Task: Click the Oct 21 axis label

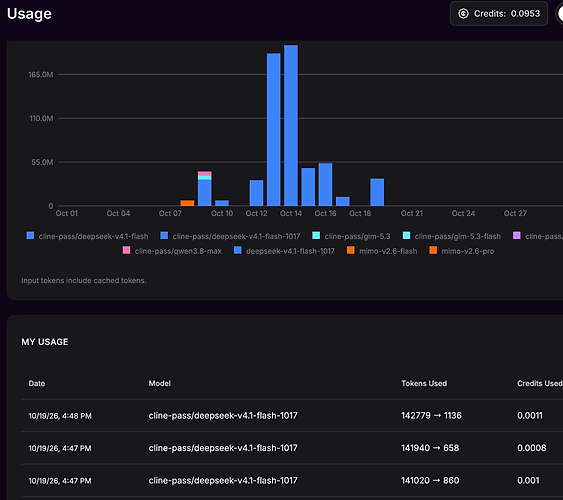Action: tap(411, 213)
